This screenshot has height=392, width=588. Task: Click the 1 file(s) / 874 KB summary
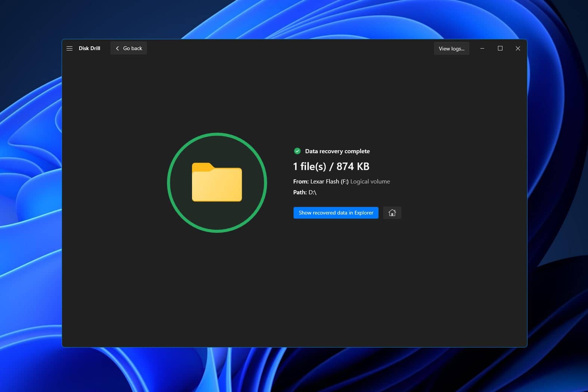coord(331,166)
